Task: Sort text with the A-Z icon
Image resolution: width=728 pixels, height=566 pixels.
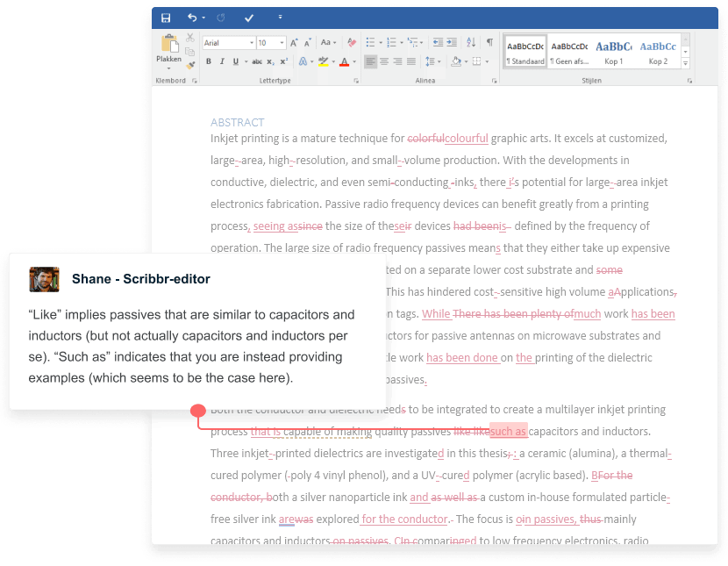Action: point(471,43)
